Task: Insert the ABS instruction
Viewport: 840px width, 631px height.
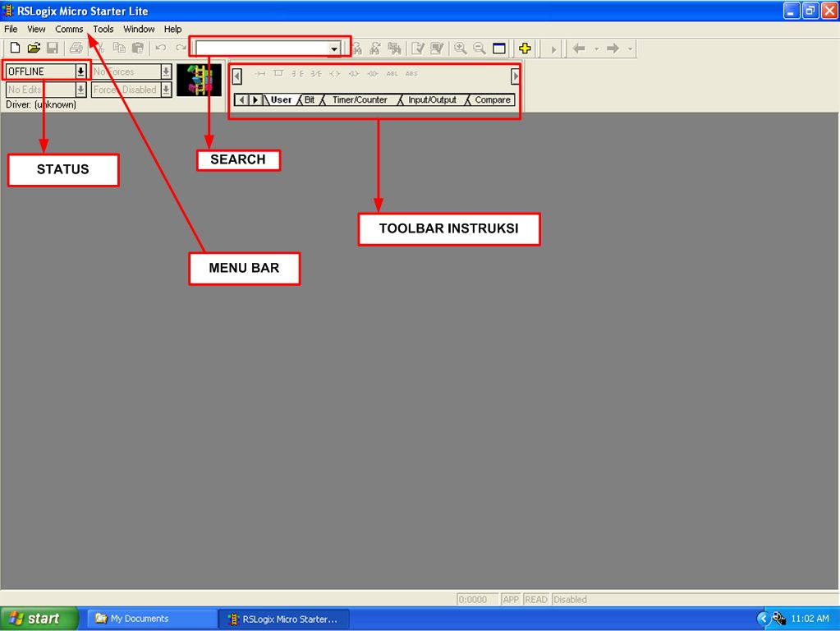Action: 411,74
